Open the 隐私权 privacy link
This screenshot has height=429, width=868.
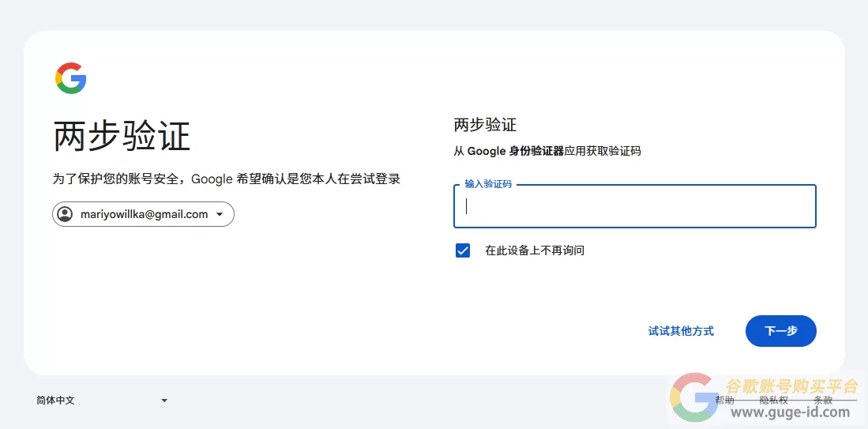773,401
